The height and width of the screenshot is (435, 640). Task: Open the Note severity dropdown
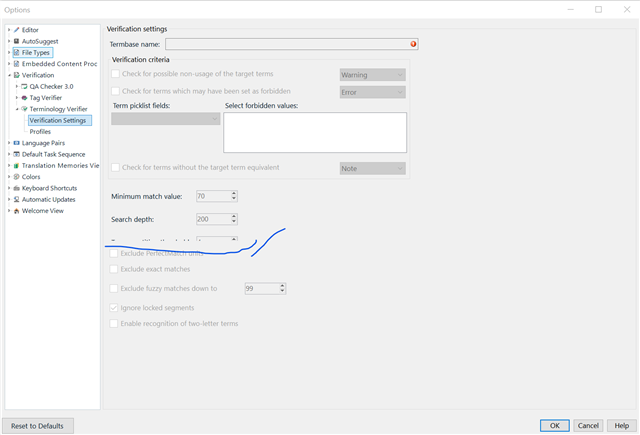(x=372, y=169)
